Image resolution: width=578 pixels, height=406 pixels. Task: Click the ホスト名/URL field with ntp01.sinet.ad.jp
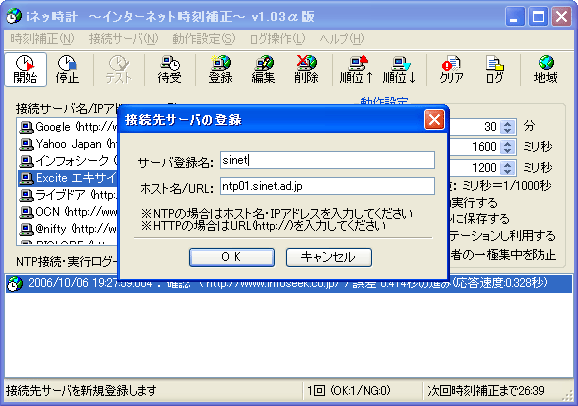327,186
